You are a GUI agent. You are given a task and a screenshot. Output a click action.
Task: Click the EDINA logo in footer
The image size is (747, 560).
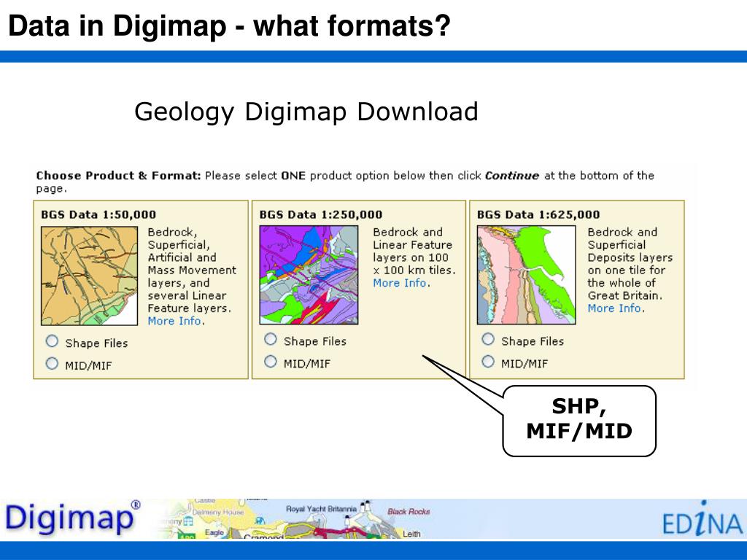click(x=703, y=518)
